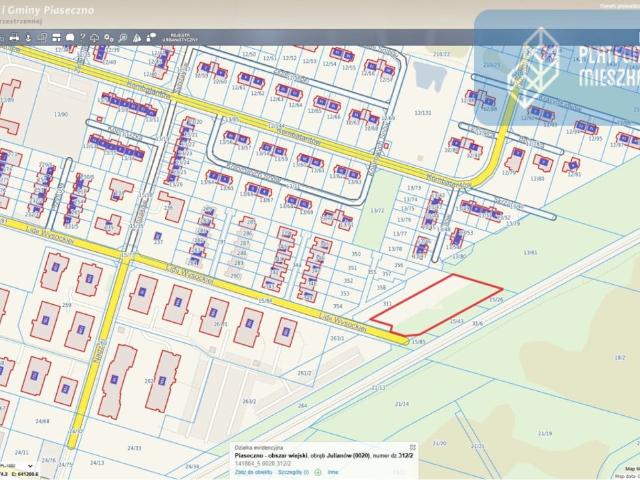
Task: Open 'Szczegóły' link in parcel popup
Action: pos(293,472)
